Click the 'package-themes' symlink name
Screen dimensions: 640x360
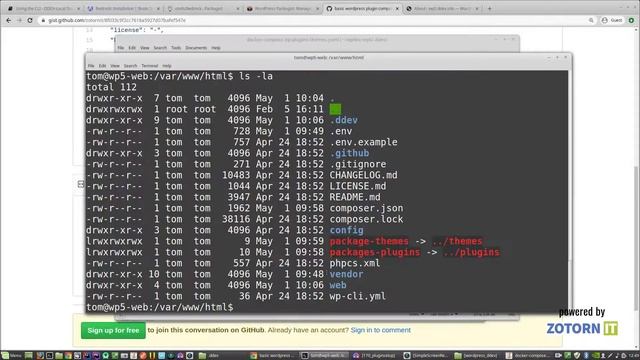(x=369, y=241)
